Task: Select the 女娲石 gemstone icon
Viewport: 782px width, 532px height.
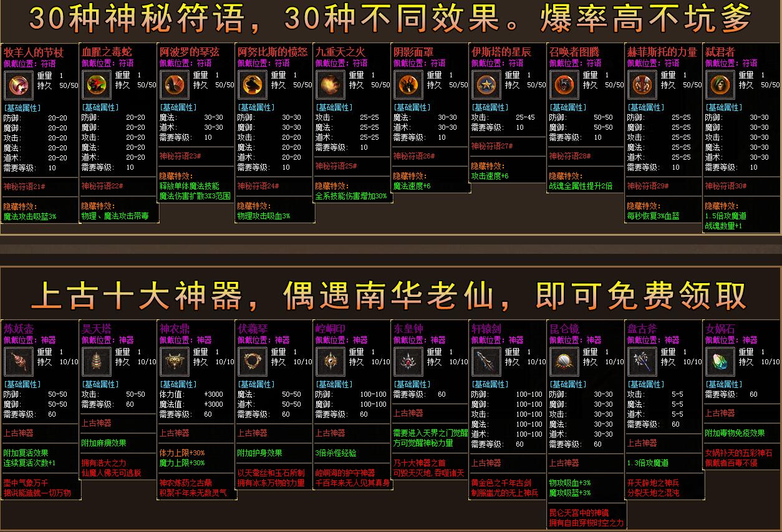Action: click(x=720, y=362)
